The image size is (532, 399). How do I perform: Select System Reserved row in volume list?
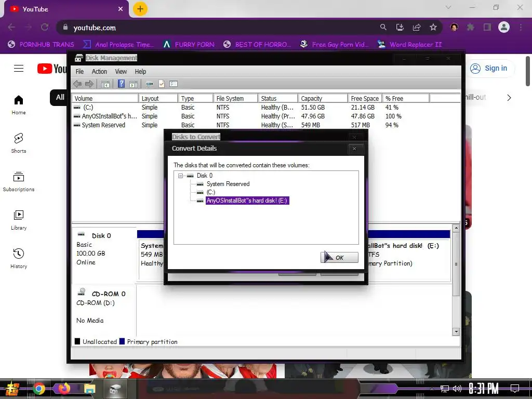pyautogui.click(x=266, y=125)
